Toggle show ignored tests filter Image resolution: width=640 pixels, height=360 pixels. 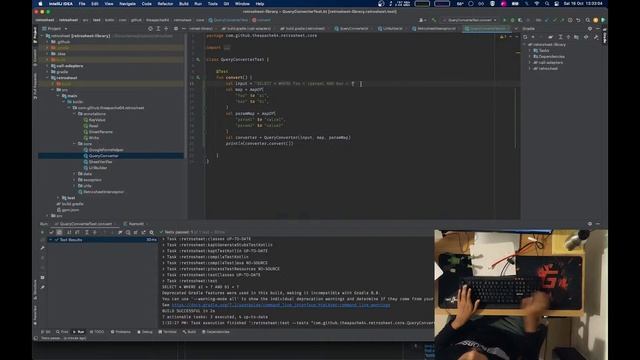(59, 232)
